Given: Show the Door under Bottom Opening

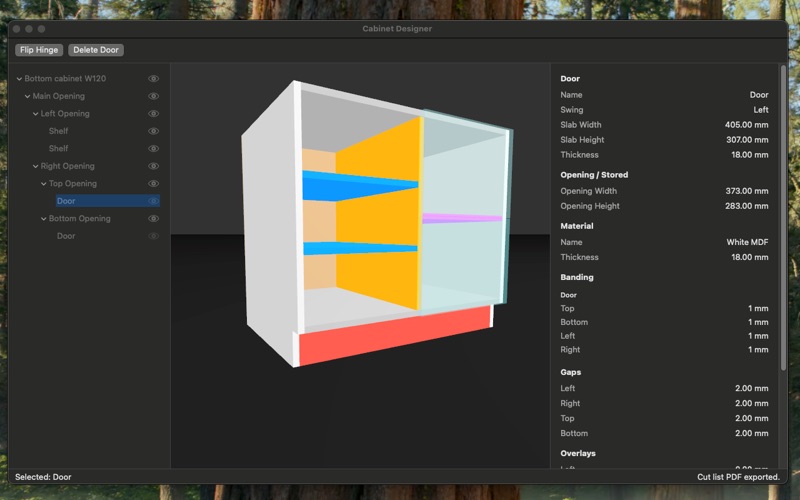Looking at the screenshot, I should pyautogui.click(x=154, y=236).
